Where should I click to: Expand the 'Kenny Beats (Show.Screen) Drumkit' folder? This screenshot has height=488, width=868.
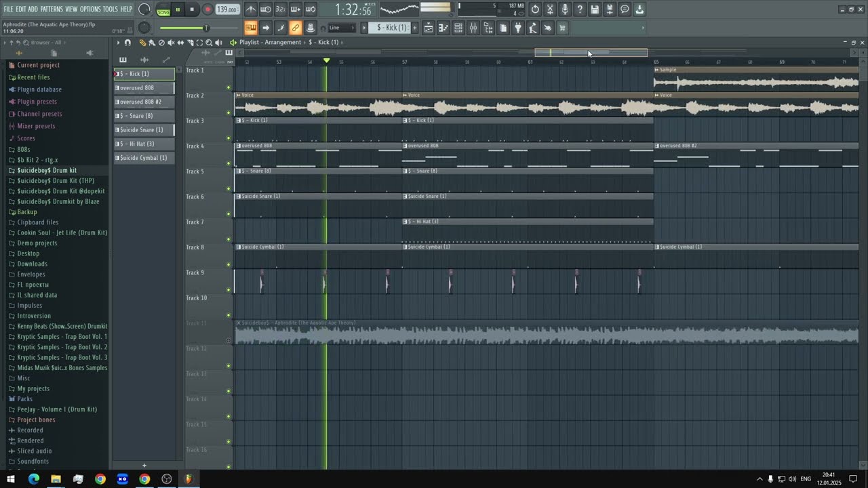(62, 326)
